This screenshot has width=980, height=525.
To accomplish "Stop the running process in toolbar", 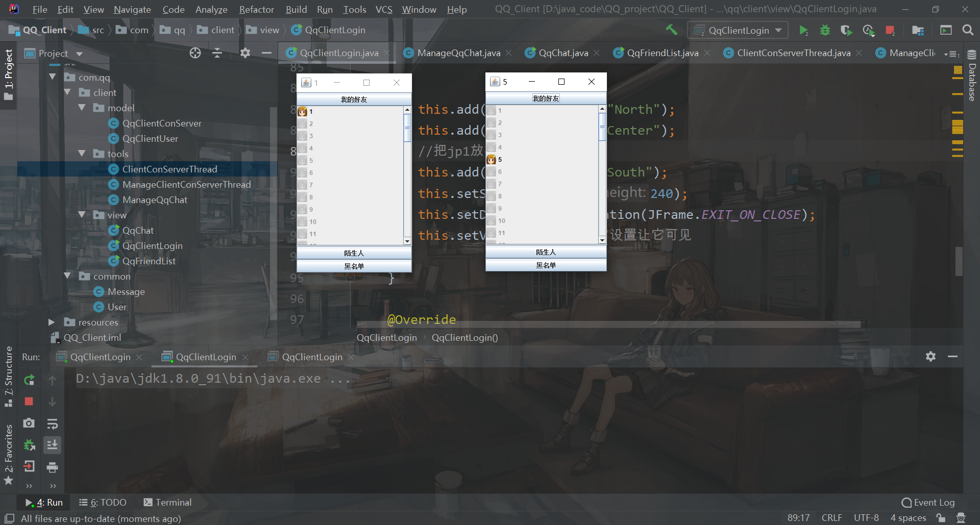I will coord(890,30).
